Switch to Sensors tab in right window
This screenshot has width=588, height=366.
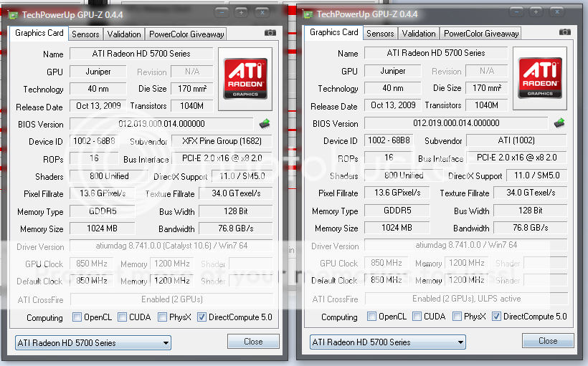tap(380, 34)
